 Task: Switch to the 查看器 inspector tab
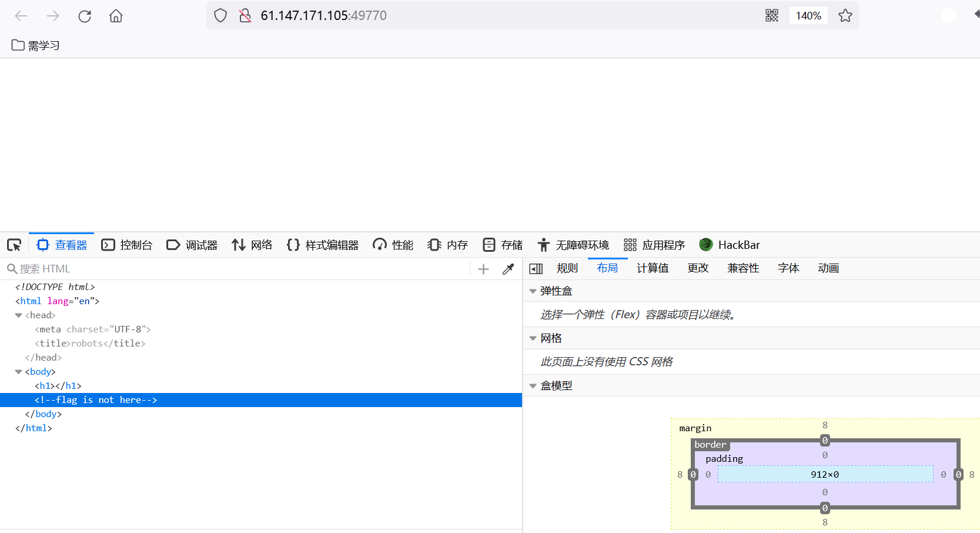[x=62, y=245]
